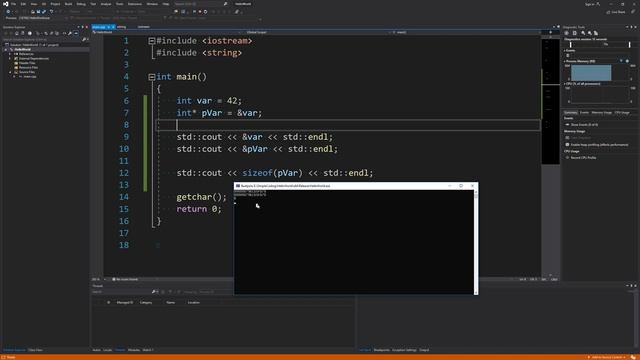Screen dimensions: 640x360
Task: Expand the External Dependencies node
Action: [x=10, y=58]
